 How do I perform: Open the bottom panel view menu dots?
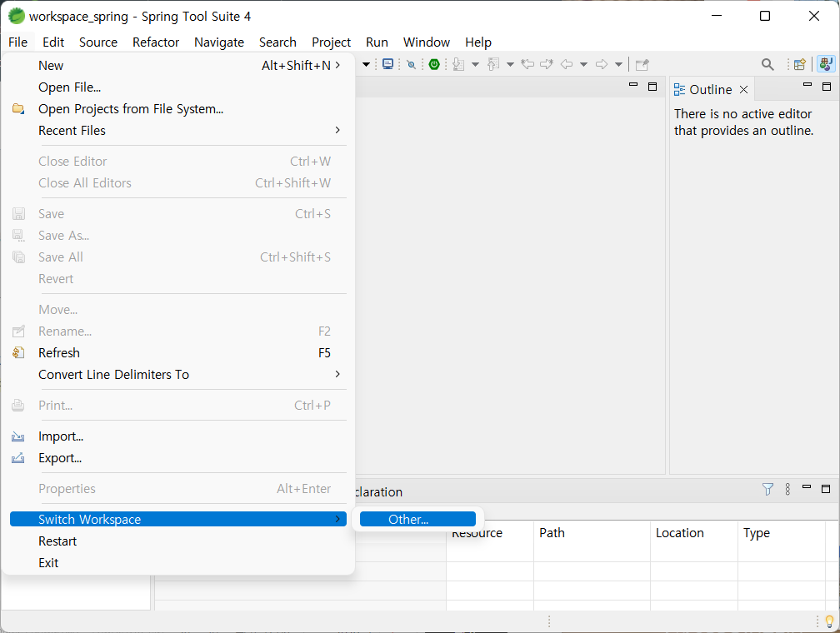[x=787, y=489]
